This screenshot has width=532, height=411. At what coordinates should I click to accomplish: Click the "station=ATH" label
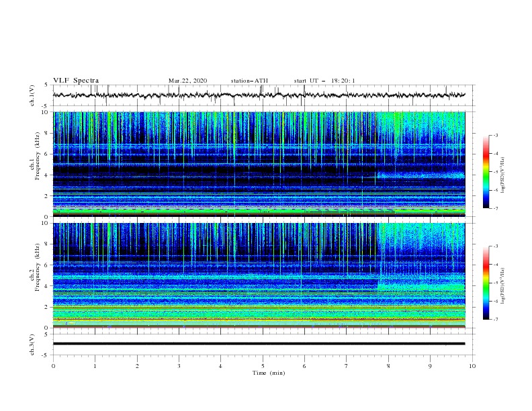point(249,81)
